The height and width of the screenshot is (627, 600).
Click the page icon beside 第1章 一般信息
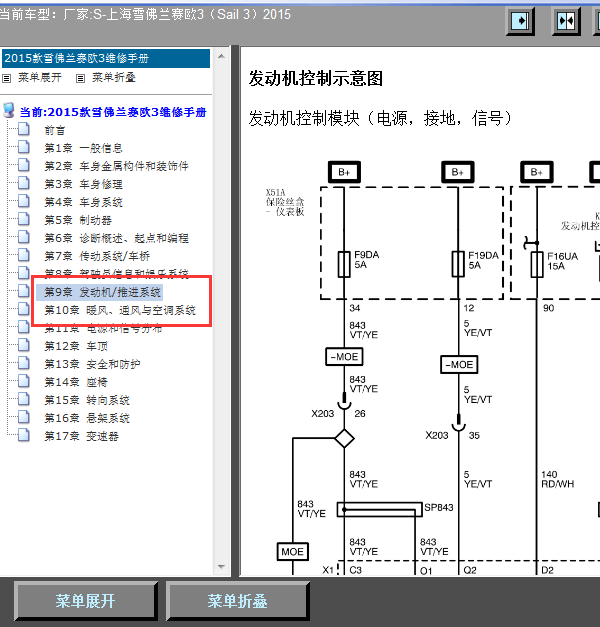tap(24, 148)
